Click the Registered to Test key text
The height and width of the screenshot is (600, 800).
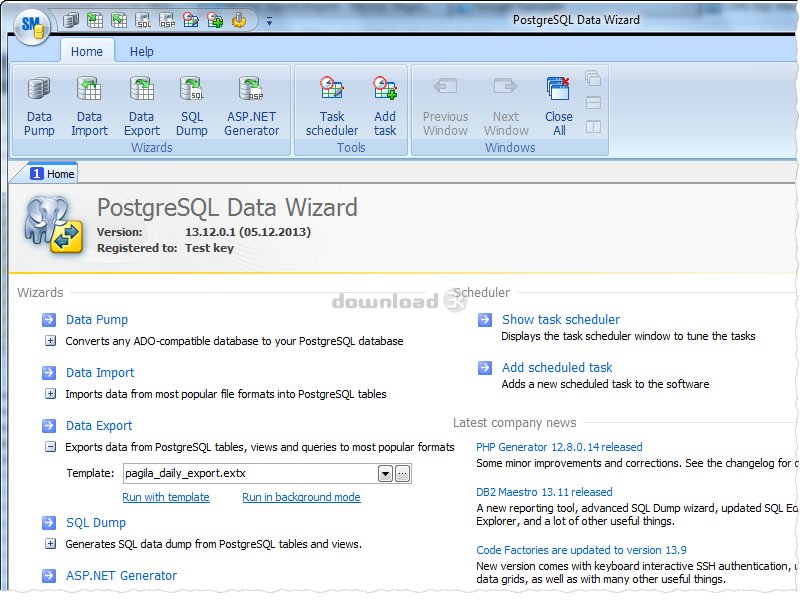pyautogui.click(x=165, y=248)
